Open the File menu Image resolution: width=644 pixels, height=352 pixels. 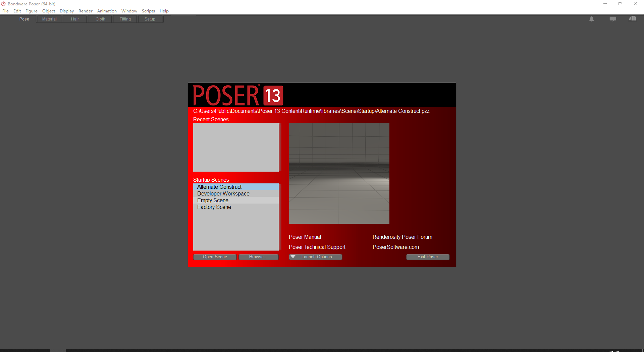pyautogui.click(x=5, y=11)
